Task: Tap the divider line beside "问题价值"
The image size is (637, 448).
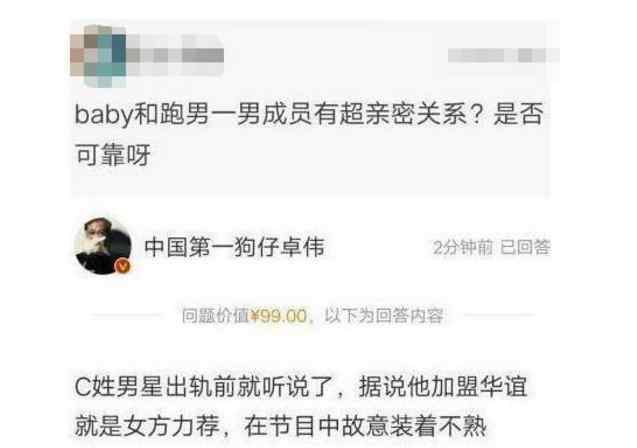Action: tap(126, 315)
